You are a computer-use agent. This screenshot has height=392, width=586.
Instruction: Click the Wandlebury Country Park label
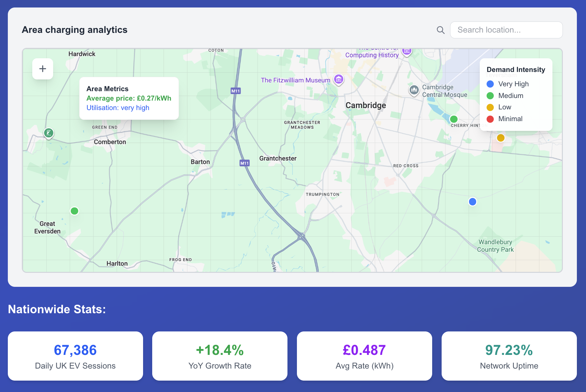[x=495, y=246]
